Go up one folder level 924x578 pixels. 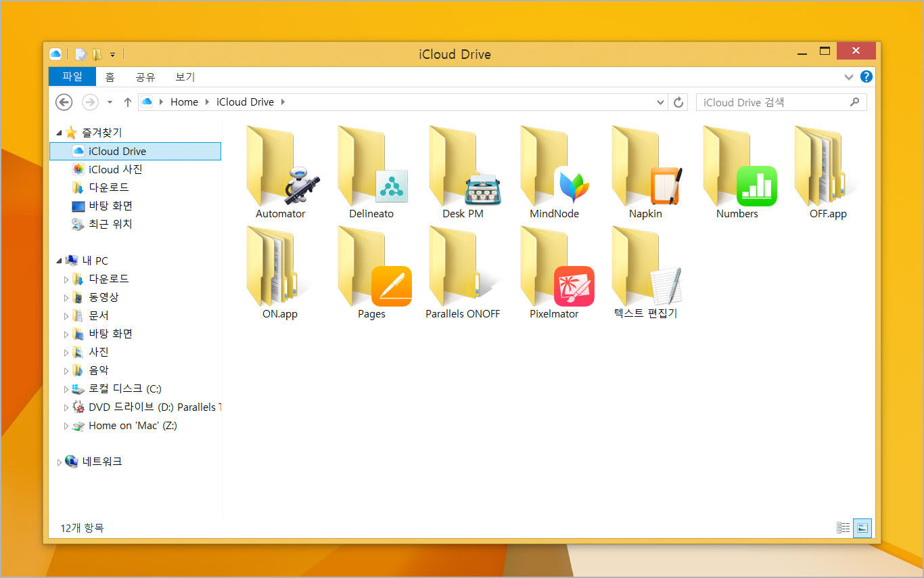[127, 102]
